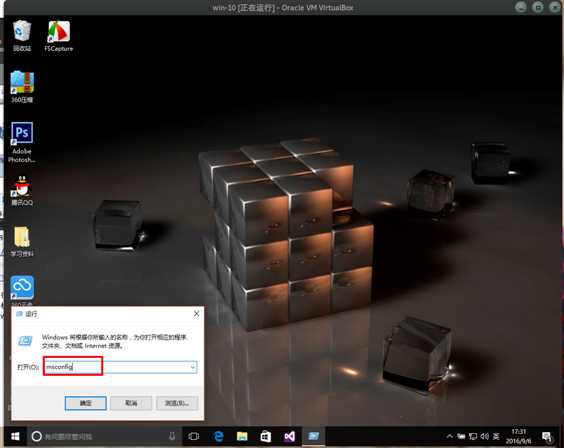Select the 360 compression desktop icon
The image size is (564, 448).
click(22, 87)
